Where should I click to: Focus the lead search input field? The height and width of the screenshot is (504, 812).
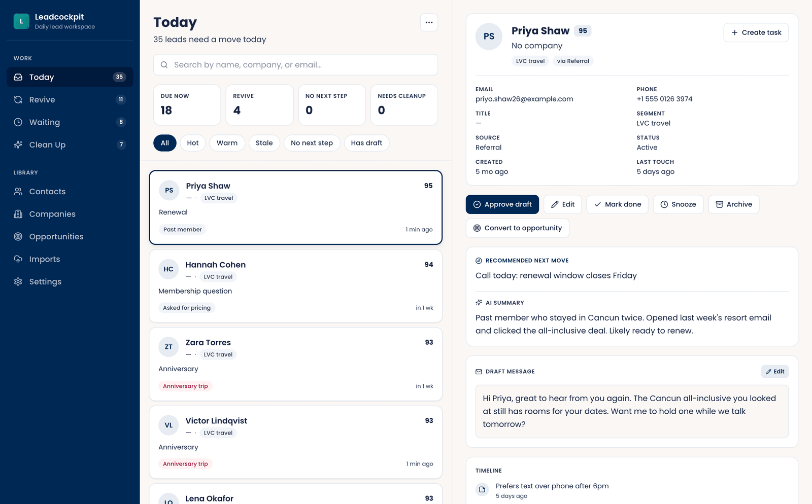[295, 65]
